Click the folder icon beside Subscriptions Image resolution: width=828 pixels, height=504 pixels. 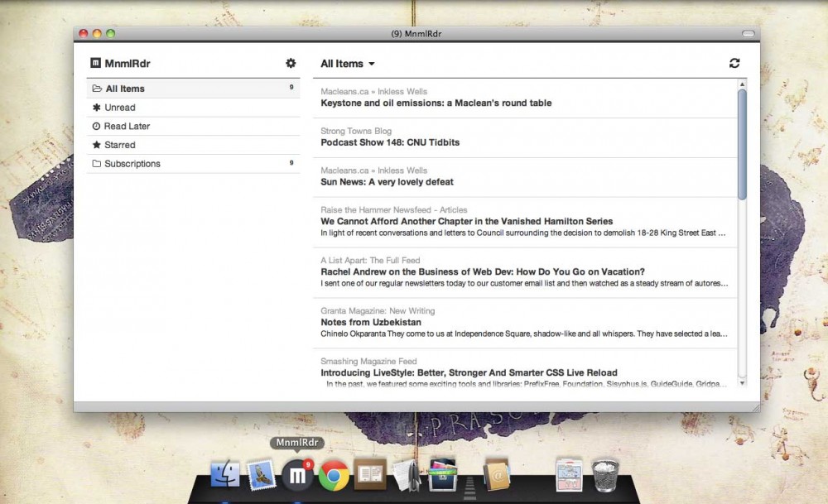97,164
